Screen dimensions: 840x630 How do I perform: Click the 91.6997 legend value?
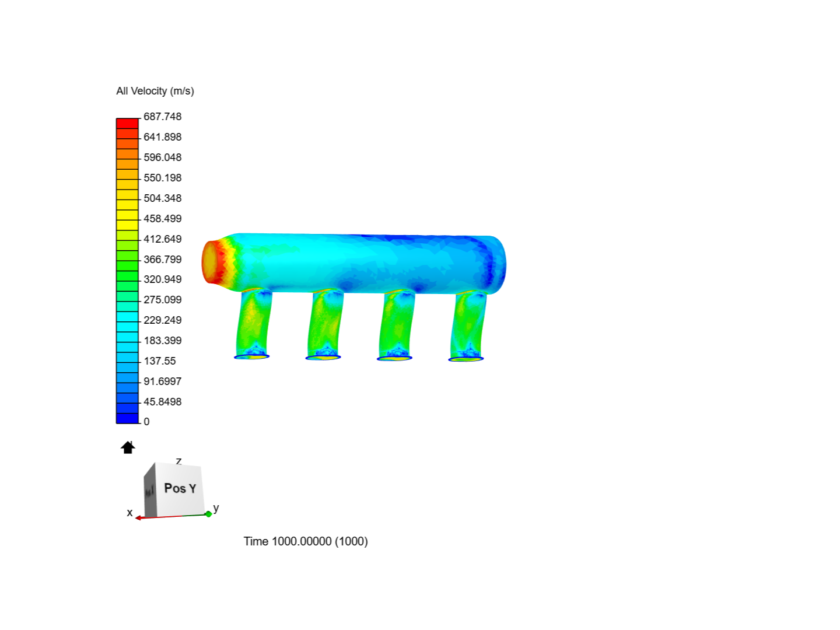pos(163,381)
